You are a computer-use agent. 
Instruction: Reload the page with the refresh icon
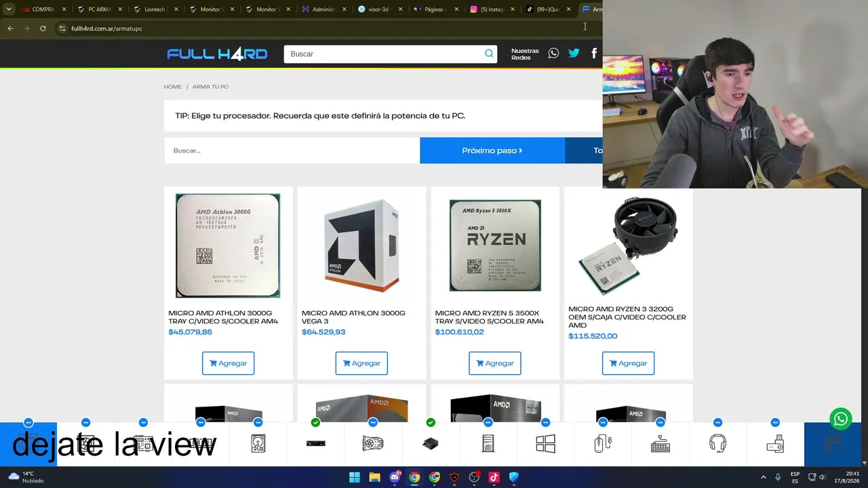[x=43, y=28]
